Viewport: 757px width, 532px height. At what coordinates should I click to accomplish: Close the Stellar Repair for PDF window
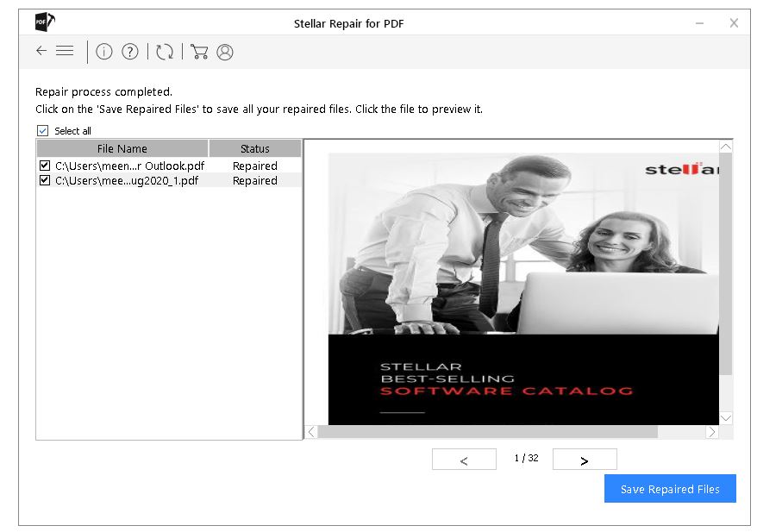[x=734, y=23]
